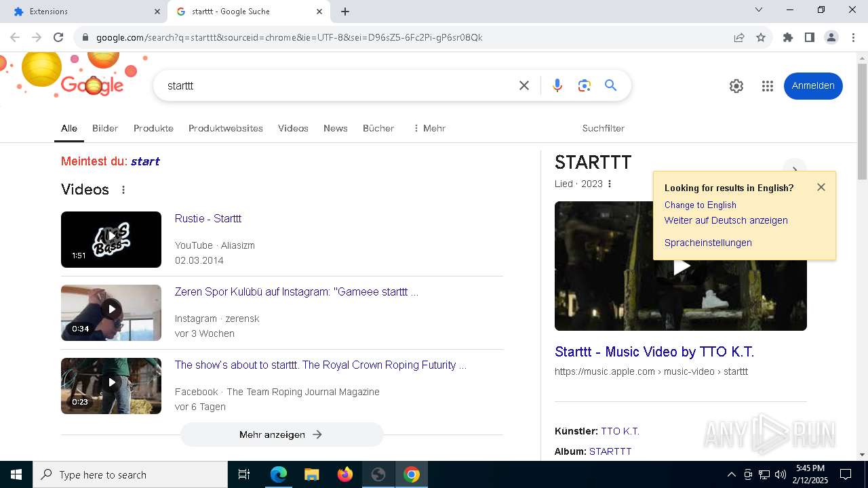
Task: Open the Lied 2023 more options menu
Action: (610, 184)
